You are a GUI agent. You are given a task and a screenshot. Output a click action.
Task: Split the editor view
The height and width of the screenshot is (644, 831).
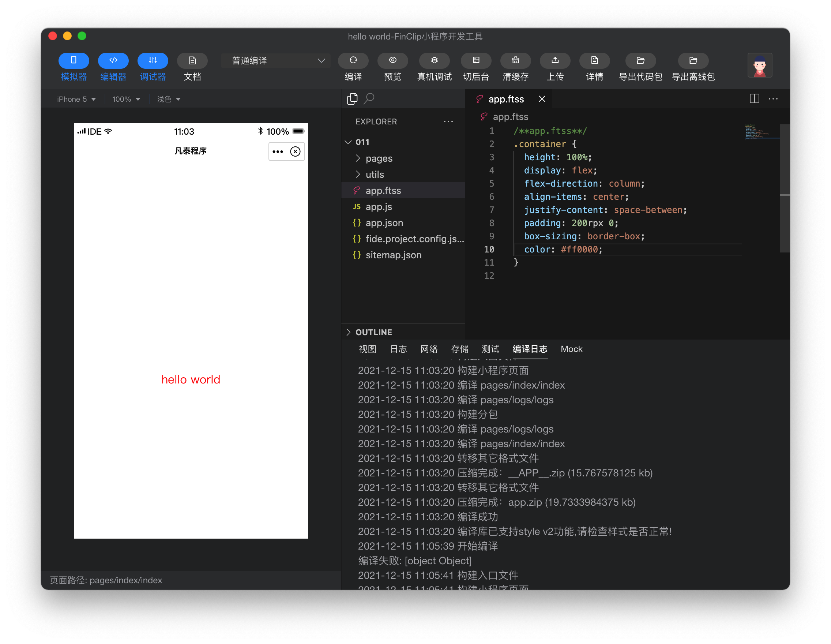pos(755,99)
